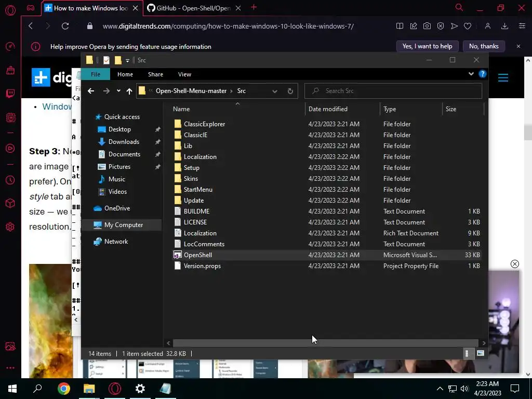The image size is (532, 399).
Task: Click the Explorer horizontal scrollbar
Action: point(325,343)
